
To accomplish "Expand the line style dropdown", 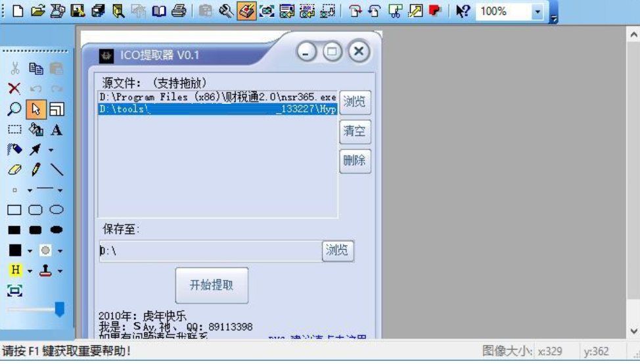I will pyautogui.click(x=60, y=190).
